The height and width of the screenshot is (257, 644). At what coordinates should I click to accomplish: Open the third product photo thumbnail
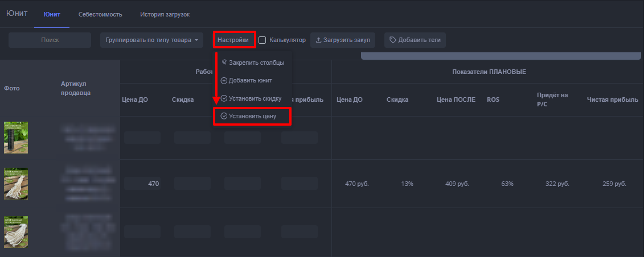16,231
